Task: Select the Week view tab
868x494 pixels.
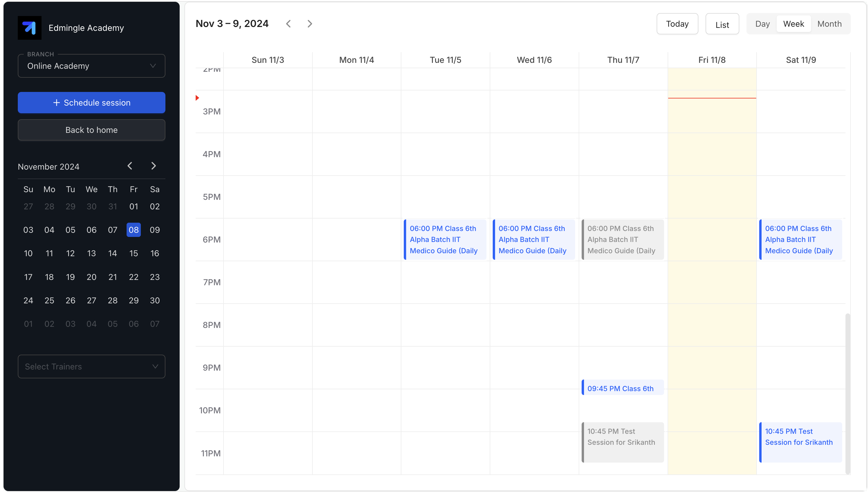Action: coord(793,24)
